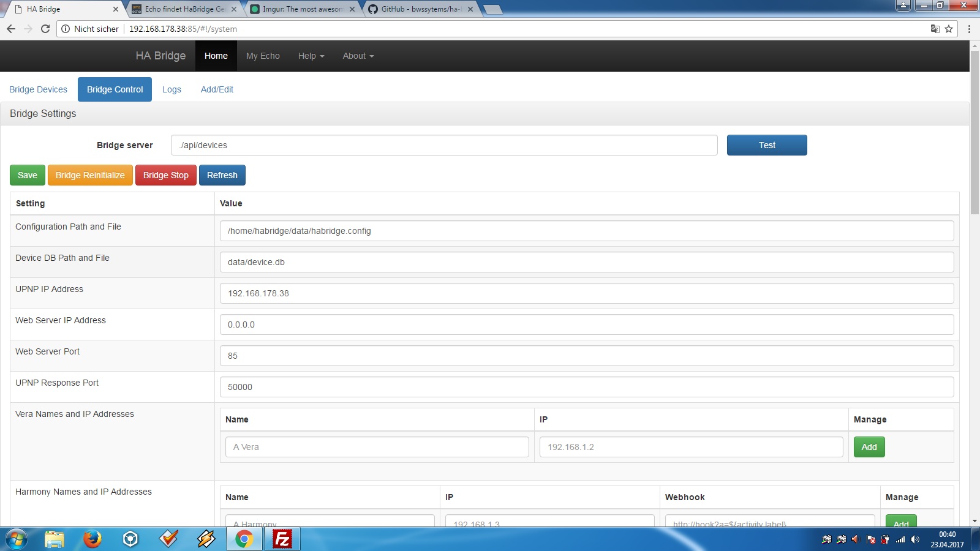Screen dimensions: 980x551
Task: Click the Vera IP input field
Action: click(x=692, y=447)
